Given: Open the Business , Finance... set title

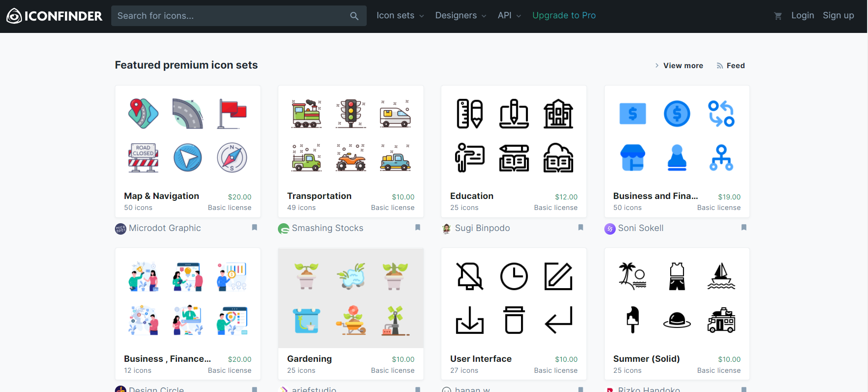Looking at the screenshot, I should tap(168, 359).
